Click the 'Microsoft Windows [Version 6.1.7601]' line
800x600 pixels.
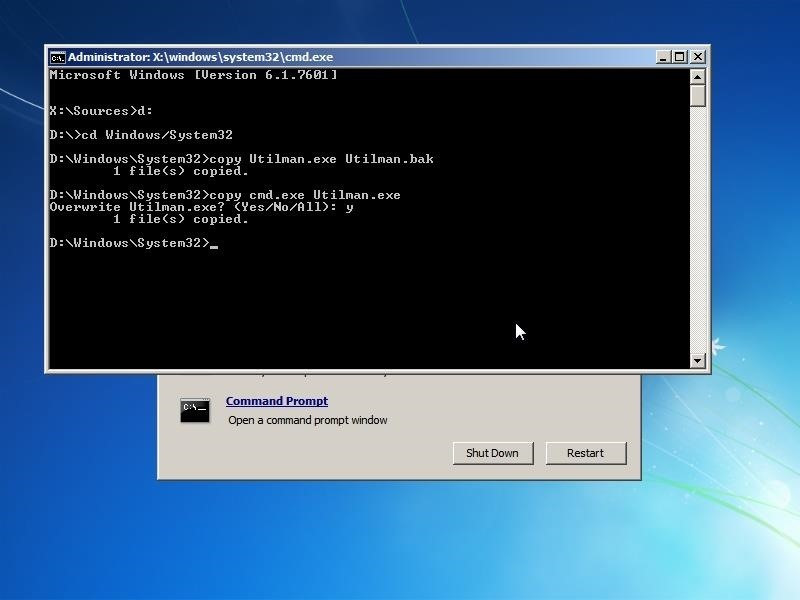[193, 75]
